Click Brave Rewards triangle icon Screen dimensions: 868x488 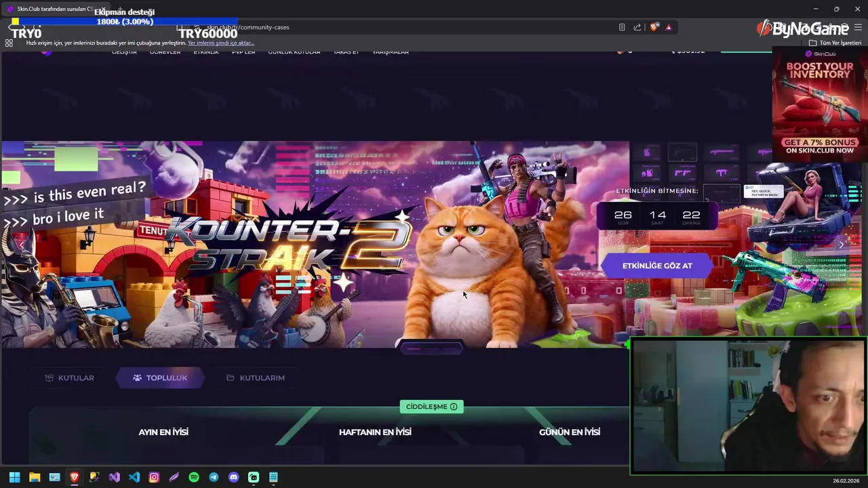coord(669,27)
